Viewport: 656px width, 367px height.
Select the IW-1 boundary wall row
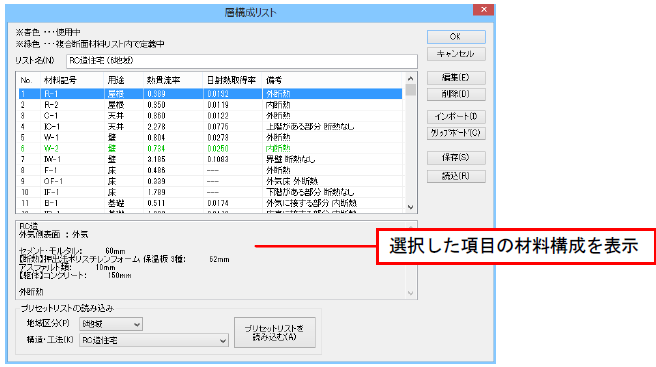pyautogui.click(x=210, y=159)
